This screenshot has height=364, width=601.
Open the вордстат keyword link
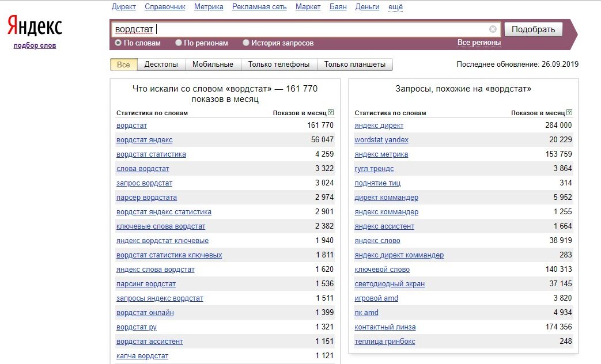[131, 126]
